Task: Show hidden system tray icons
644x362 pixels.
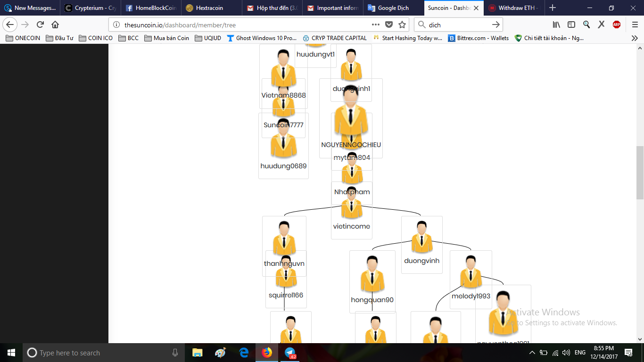Action: click(x=532, y=353)
